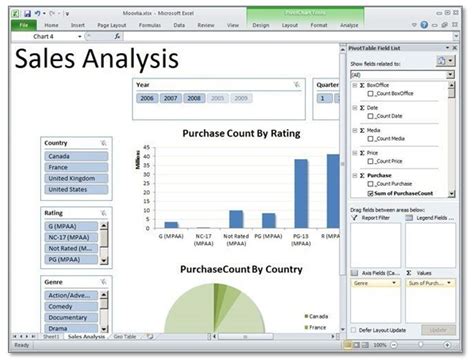
Task: Open the field list layout view button
Action: pyautogui.click(x=445, y=61)
